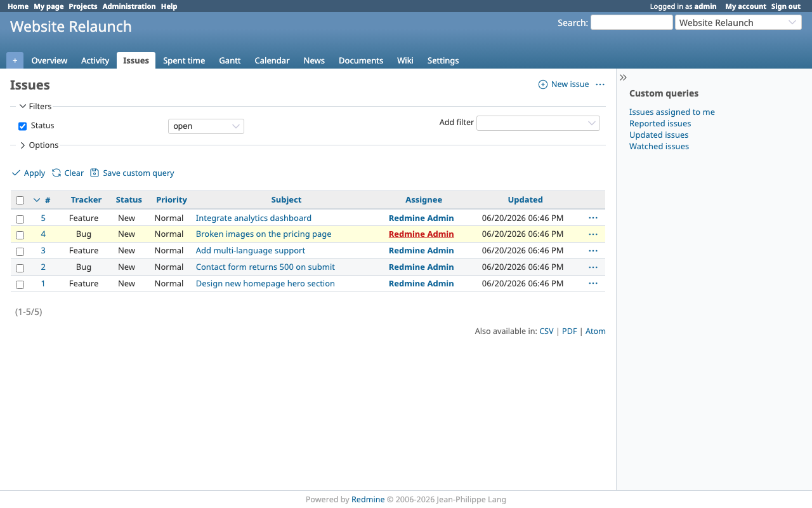This screenshot has height=508, width=812.
Task: Open the Atom feed link
Action: tap(596, 331)
